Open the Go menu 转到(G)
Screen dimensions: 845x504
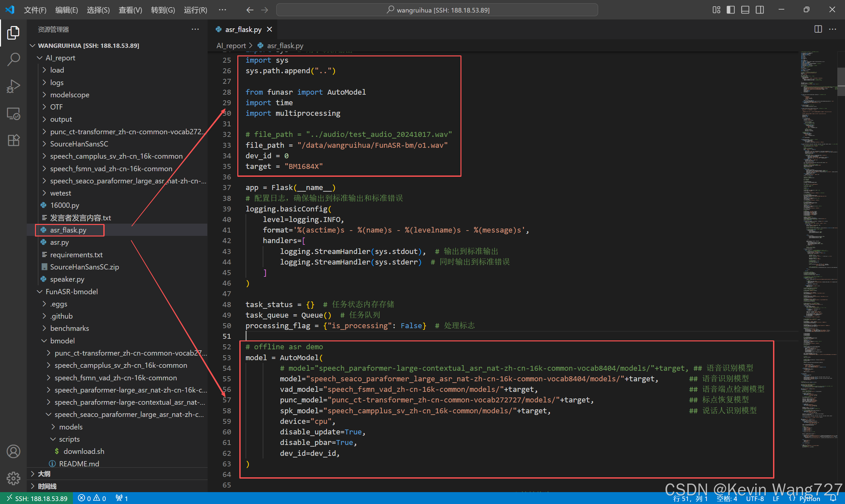pos(163,10)
